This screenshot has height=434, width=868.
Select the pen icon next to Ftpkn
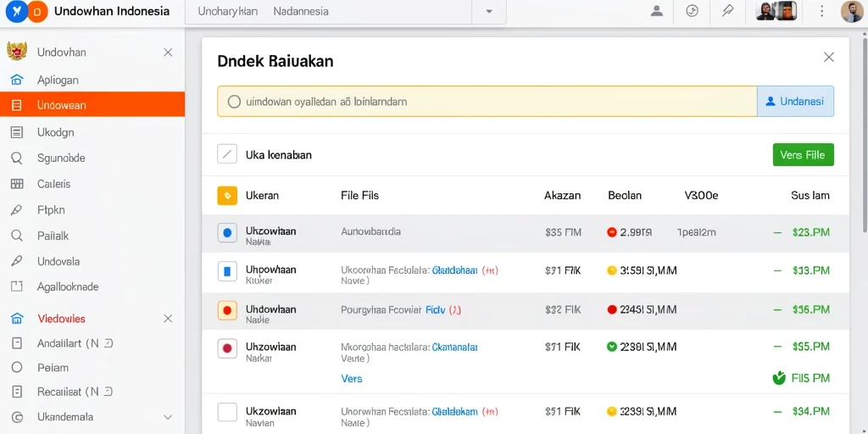tap(17, 210)
